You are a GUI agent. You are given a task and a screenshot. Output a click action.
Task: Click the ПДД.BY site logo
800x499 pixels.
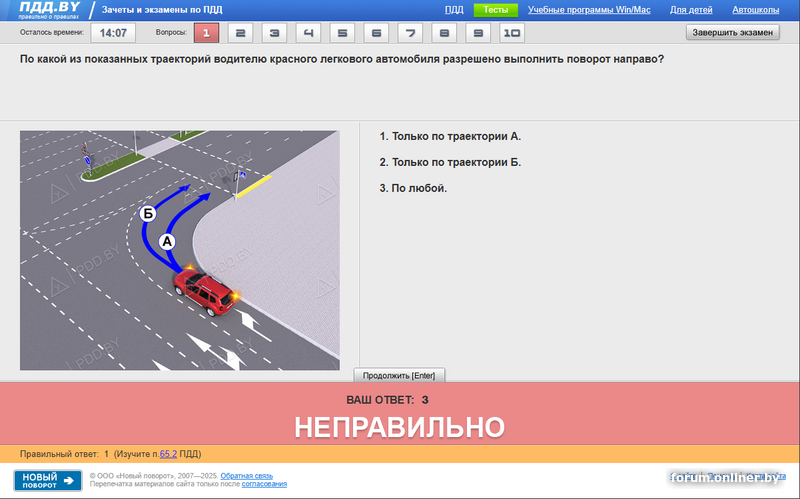click(x=49, y=10)
